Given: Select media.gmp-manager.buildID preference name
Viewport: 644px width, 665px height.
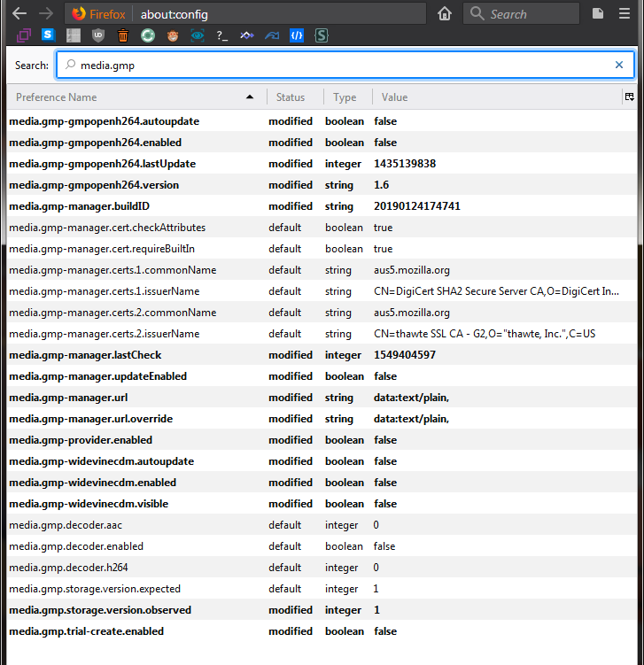Looking at the screenshot, I should [x=80, y=206].
